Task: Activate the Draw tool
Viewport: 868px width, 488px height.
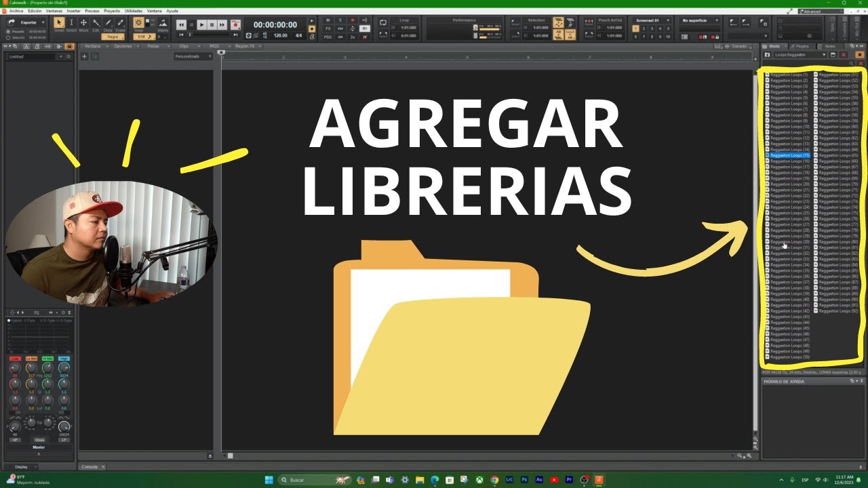Action: click(x=108, y=23)
